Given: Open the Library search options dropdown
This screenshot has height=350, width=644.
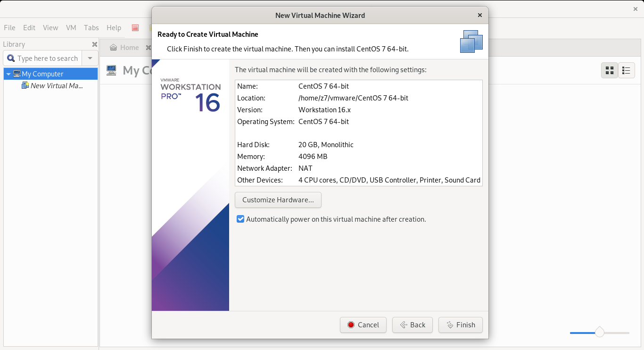Looking at the screenshot, I should coord(90,58).
